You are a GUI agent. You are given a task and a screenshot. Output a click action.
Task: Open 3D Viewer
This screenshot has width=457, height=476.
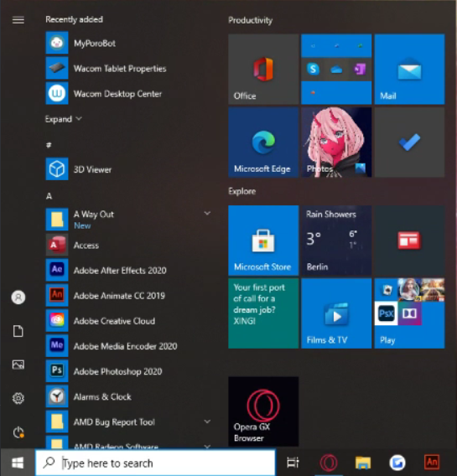click(x=127, y=169)
